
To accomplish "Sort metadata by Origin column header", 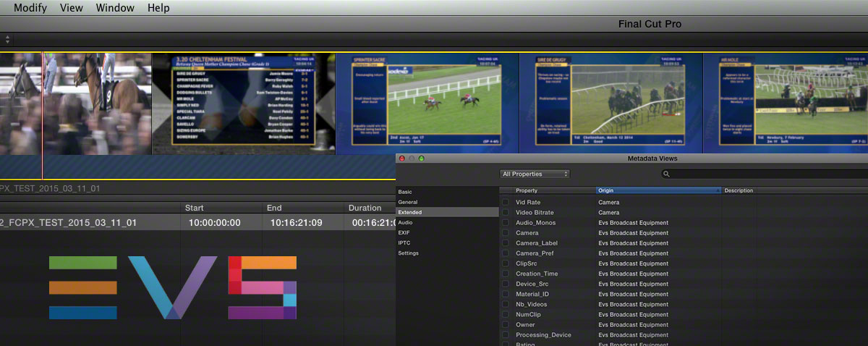I will [x=659, y=190].
